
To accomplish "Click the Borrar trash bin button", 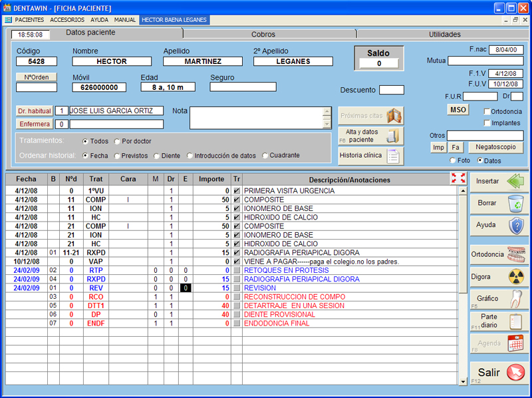I will (499, 203).
